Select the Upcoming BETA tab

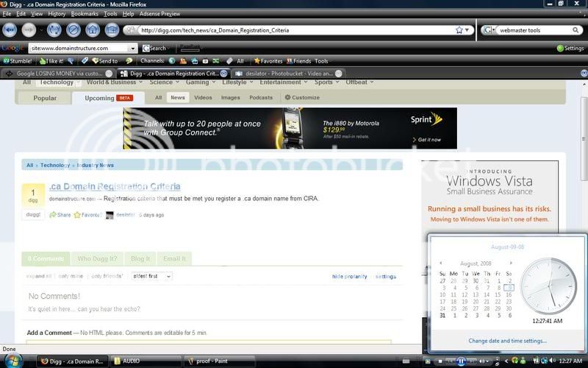pos(108,98)
